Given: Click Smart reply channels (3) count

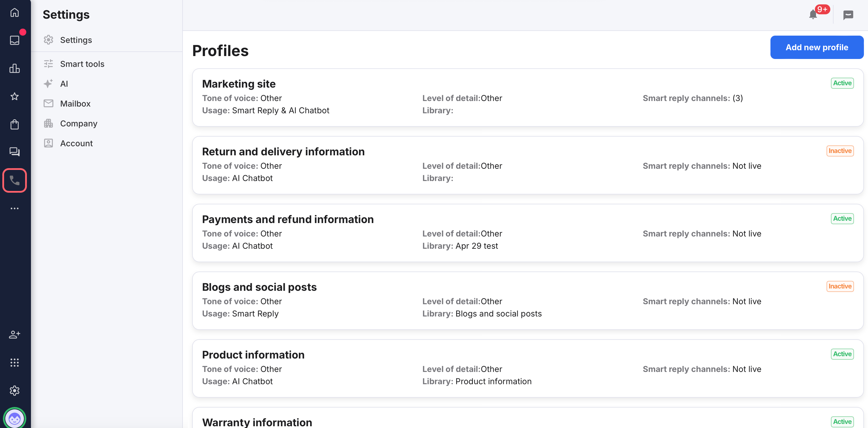Looking at the screenshot, I should coord(737,98).
